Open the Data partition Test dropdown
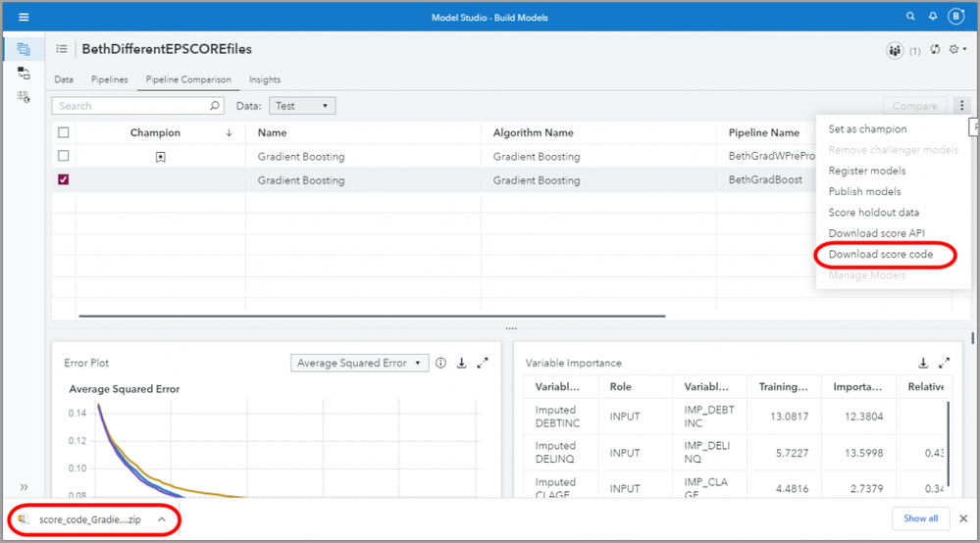 click(x=302, y=106)
